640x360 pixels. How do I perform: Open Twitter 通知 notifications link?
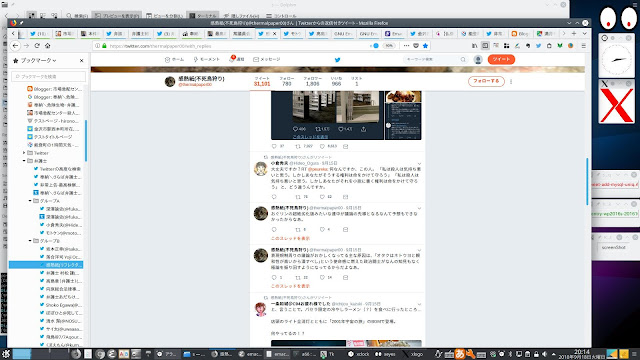pyautogui.click(x=237, y=60)
